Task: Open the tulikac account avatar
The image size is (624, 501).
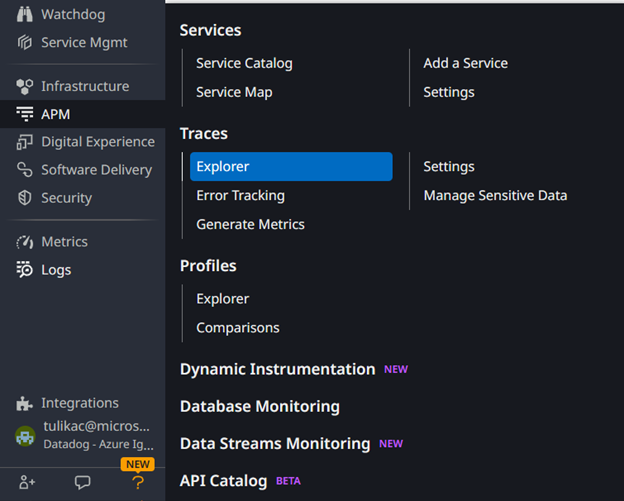Action: pos(25,435)
